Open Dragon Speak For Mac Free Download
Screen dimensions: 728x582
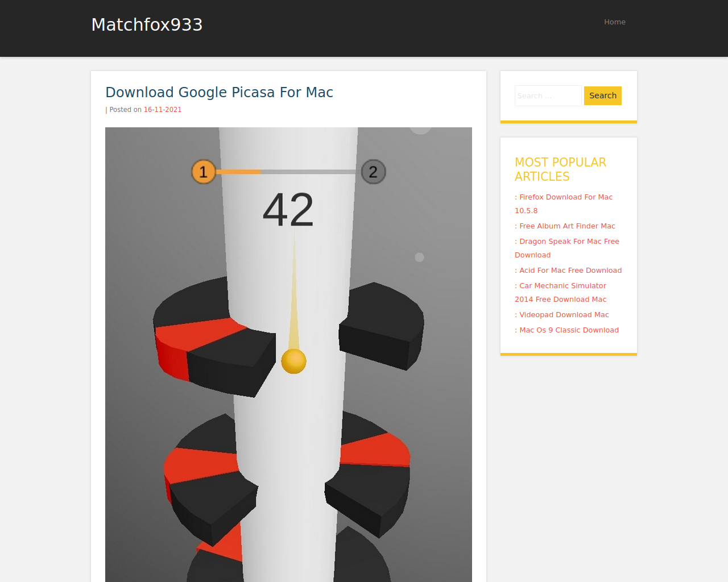(x=567, y=248)
